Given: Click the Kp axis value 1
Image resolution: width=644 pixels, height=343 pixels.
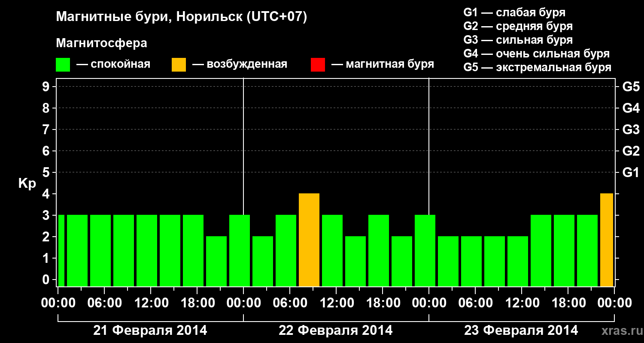Looking at the screenshot, I should click(x=47, y=258).
